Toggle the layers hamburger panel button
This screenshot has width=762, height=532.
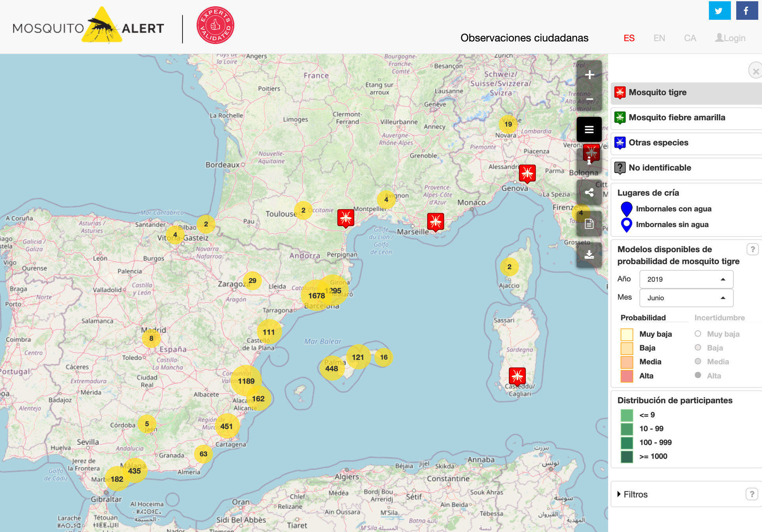click(589, 129)
